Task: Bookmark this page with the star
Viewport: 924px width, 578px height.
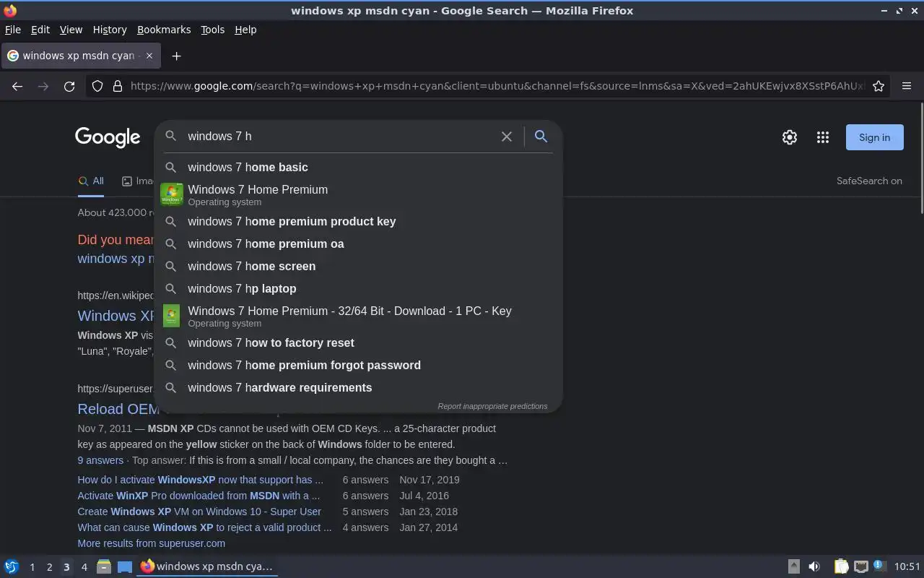Action: pyautogui.click(x=879, y=86)
